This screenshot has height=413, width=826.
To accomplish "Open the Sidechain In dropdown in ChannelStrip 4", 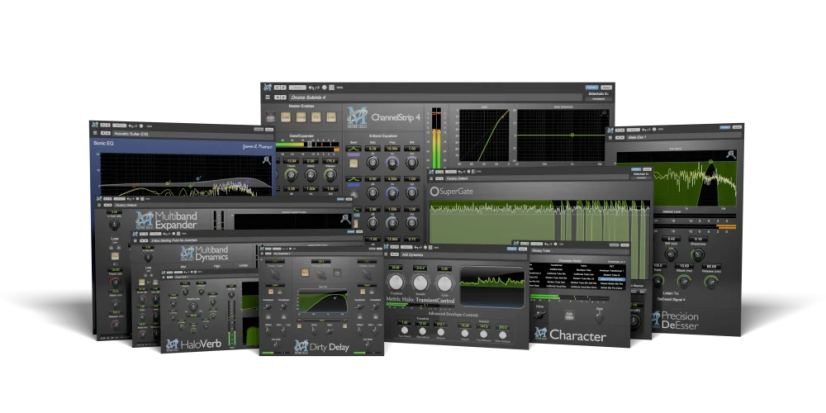I will (598, 99).
